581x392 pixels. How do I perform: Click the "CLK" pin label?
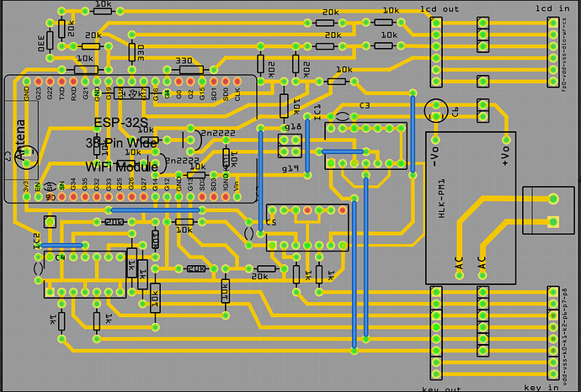pos(237,94)
